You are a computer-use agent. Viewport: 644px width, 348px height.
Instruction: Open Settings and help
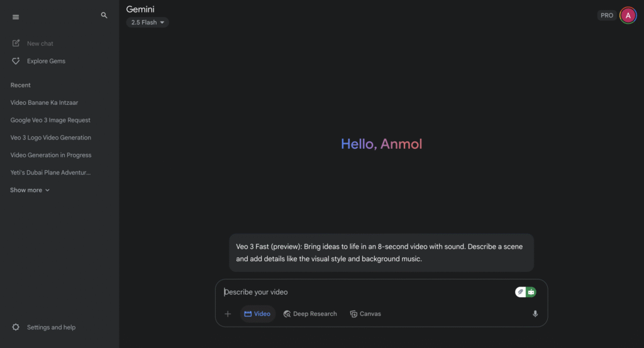coord(44,327)
